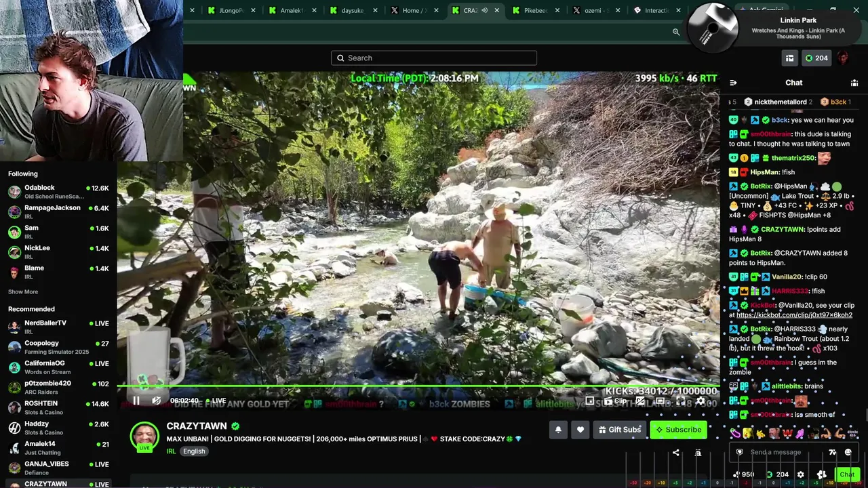Click the browser zoom magnifier icon

click(676, 32)
